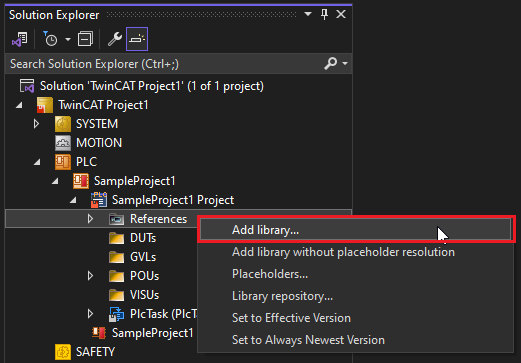Collapse the SampleProject1 node under PLC
Screen dimensions: 521x363
coord(55,181)
